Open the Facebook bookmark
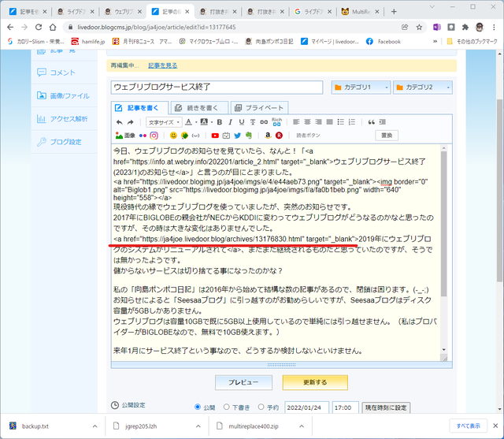 pos(384,42)
